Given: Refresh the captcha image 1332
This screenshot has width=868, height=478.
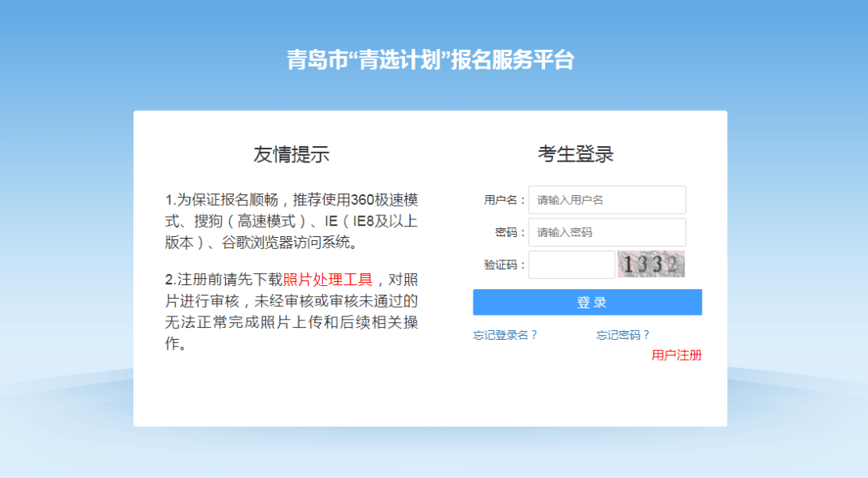Looking at the screenshot, I should 651,264.
